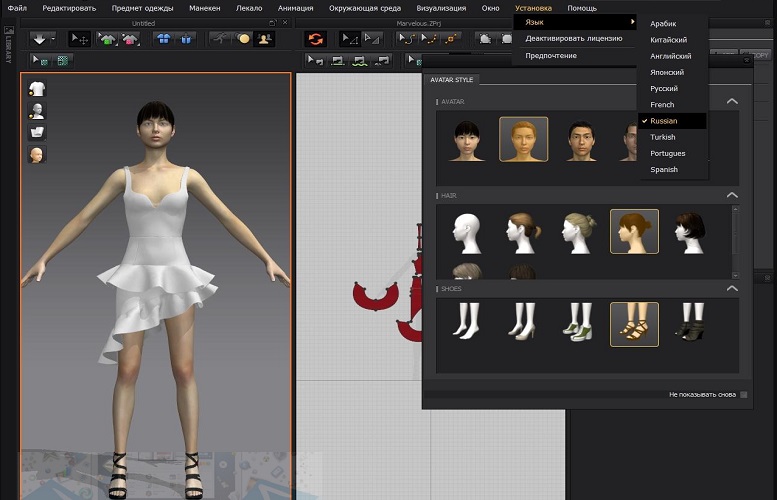Choose Деактивировать лицензию menu item
Viewport: 777px width, 500px height.
(x=574, y=38)
